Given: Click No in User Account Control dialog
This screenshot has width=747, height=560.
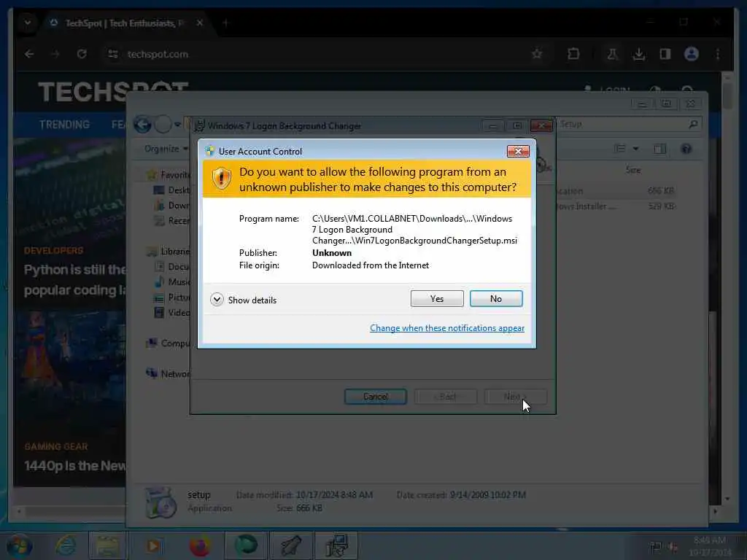Looking at the screenshot, I should pyautogui.click(x=496, y=298).
